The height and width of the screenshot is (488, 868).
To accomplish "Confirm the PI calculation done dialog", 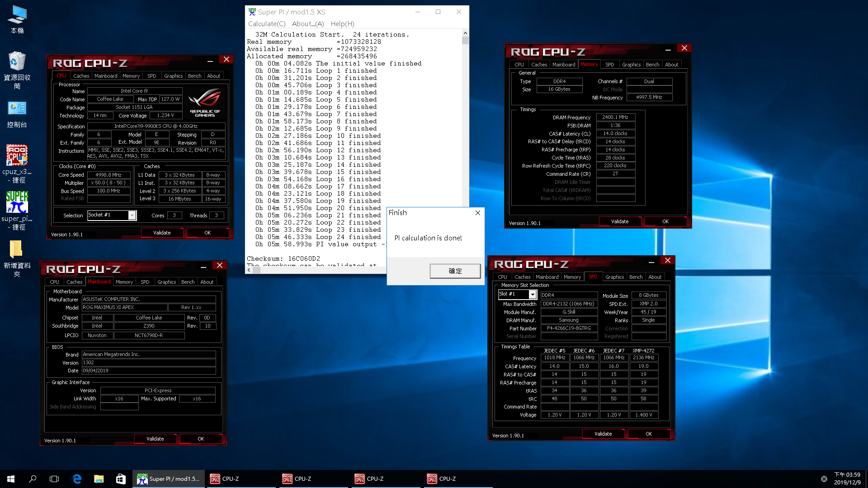I will (455, 271).
